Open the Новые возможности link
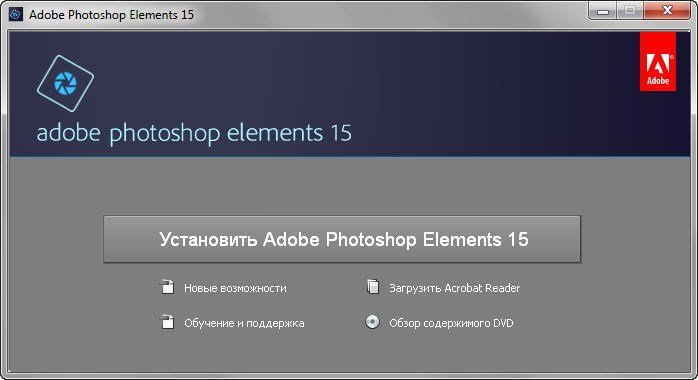 tap(235, 288)
